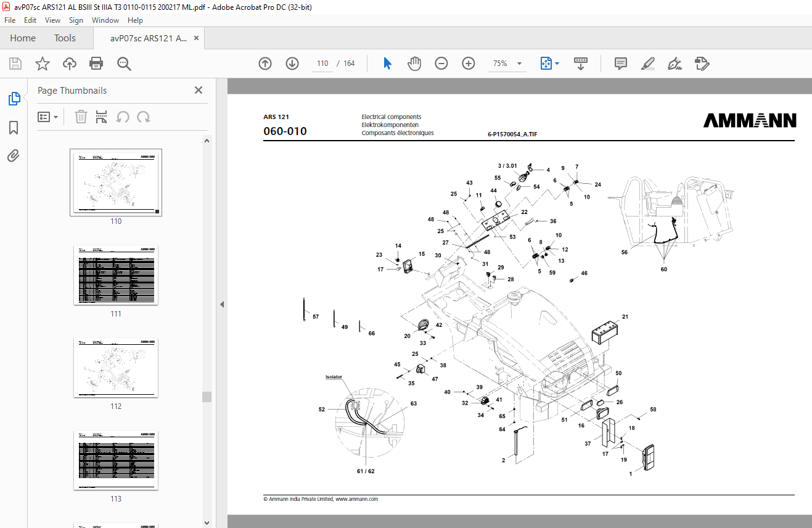The width and height of the screenshot is (812, 528).
Task: Select the highlight text pen tool
Action: tap(647, 64)
